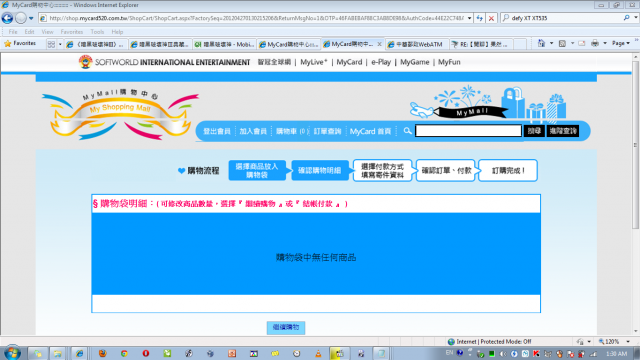The height and width of the screenshot is (360, 640).
Task: Open the MyCard header link
Action: (349, 62)
